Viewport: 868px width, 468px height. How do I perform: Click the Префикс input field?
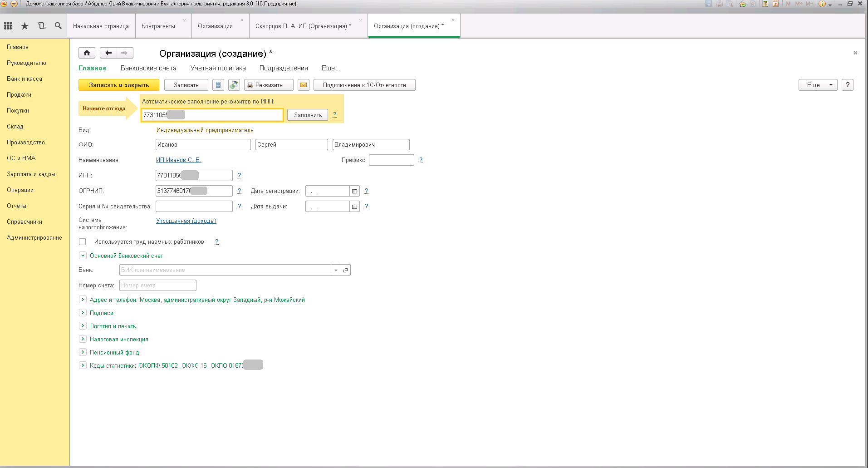[x=392, y=160]
